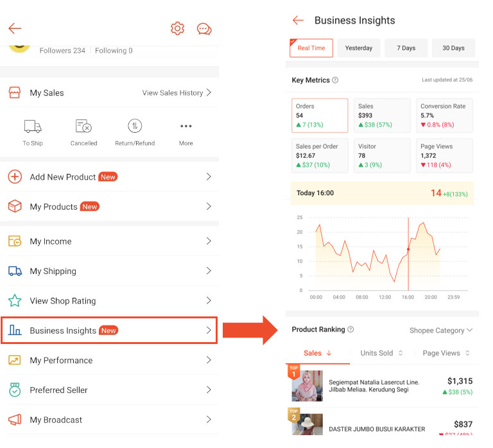Image resolution: width=493 pixels, height=448 pixels.
Task: Switch to the Units Sold tab
Action: point(381,353)
